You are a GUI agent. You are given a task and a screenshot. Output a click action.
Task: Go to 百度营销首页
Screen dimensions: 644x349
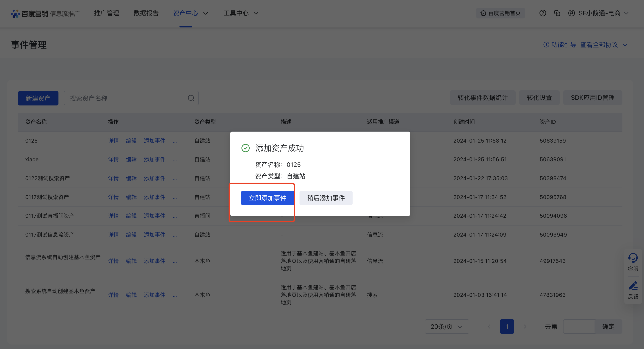500,13
